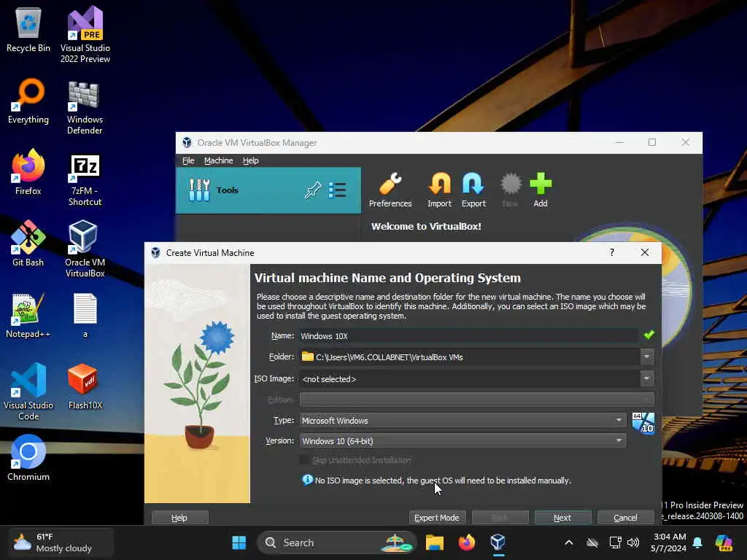Select the Chromium desktop icon
Image resolution: width=747 pixels, height=560 pixels.
pyautogui.click(x=28, y=458)
